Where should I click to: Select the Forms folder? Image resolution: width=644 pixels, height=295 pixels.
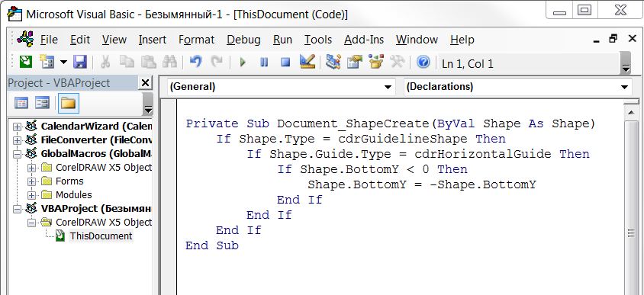[x=69, y=181]
